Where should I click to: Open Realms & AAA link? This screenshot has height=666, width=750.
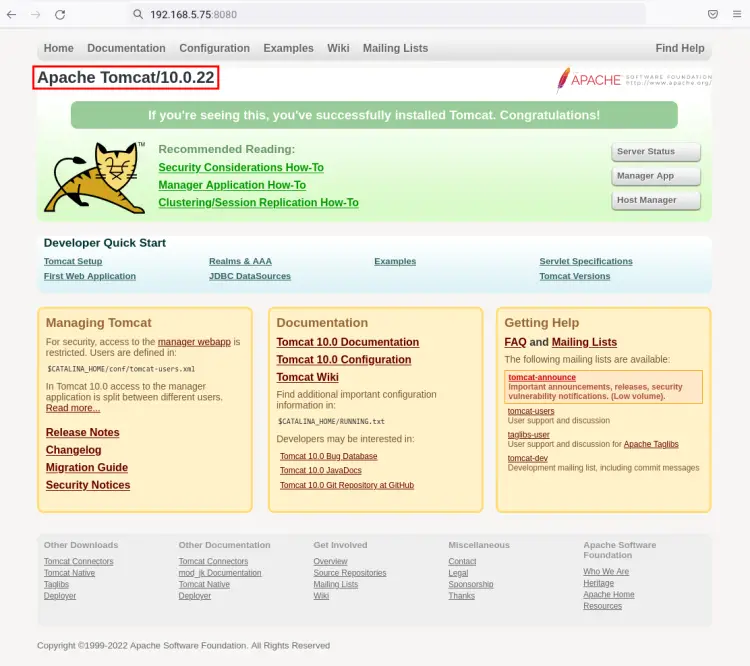point(240,261)
